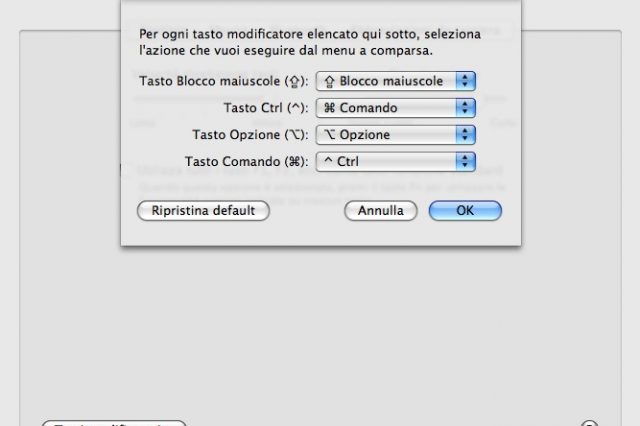This screenshot has height=426, width=640.
Task: Click the "Tasto Opzione (⌥):" label
Action: (x=248, y=134)
